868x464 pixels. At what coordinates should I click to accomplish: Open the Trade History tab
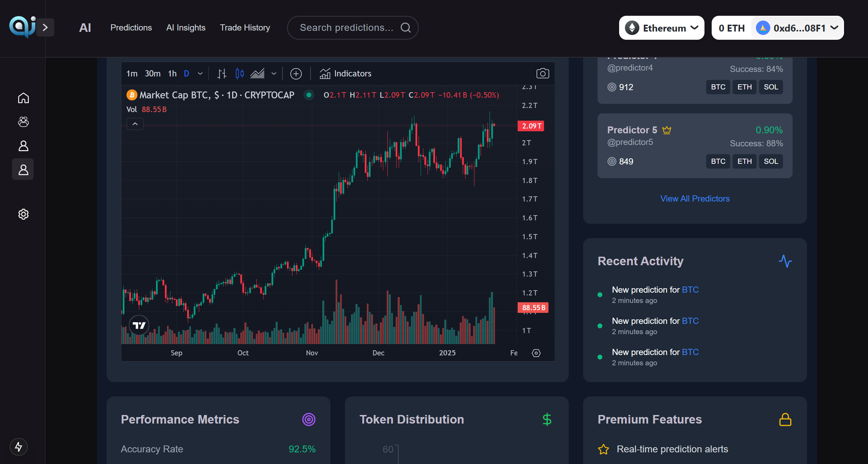coord(245,28)
